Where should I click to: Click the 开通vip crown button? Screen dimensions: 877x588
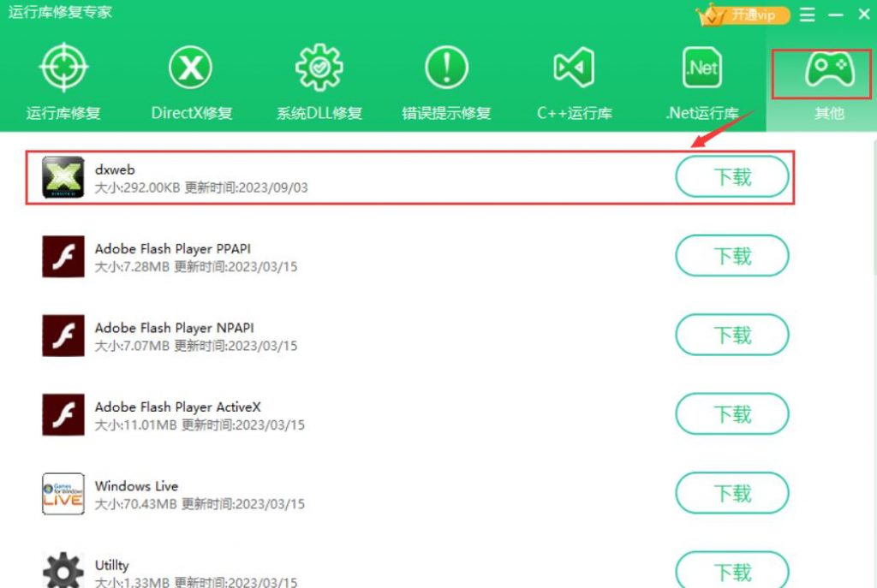(x=743, y=15)
